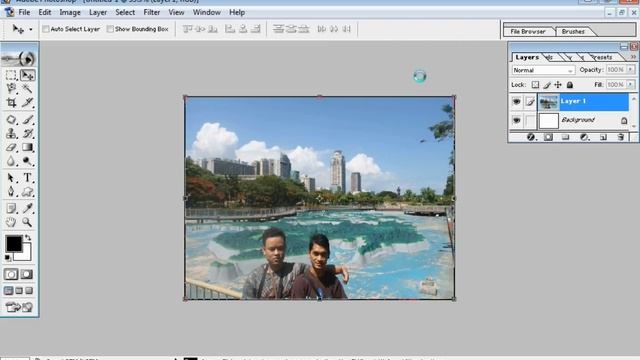
Task: Toggle lock position
Action: pos(558,85)
